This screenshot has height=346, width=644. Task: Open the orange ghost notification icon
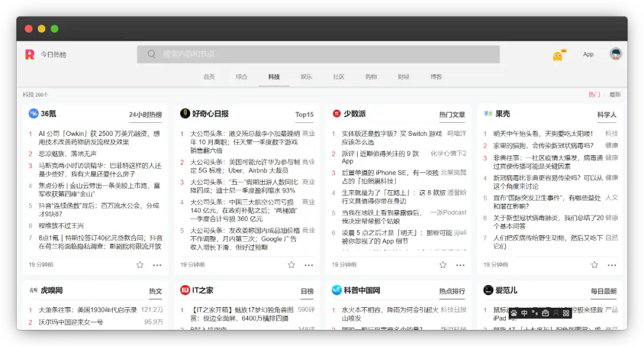[559, 55]
